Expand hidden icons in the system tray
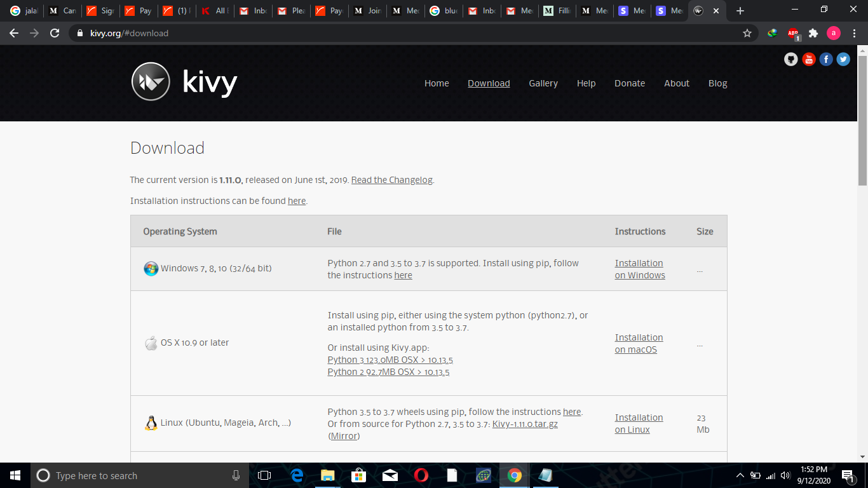The height and width of the screenshot is (488, 868). click(740, 475)
